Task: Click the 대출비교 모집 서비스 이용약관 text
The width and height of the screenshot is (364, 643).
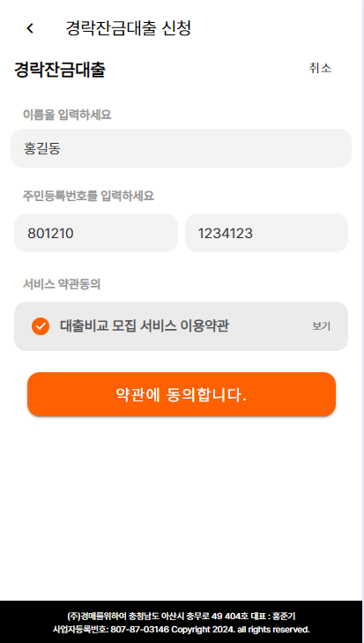Action: pyautogui.click(x=145, y=326)
